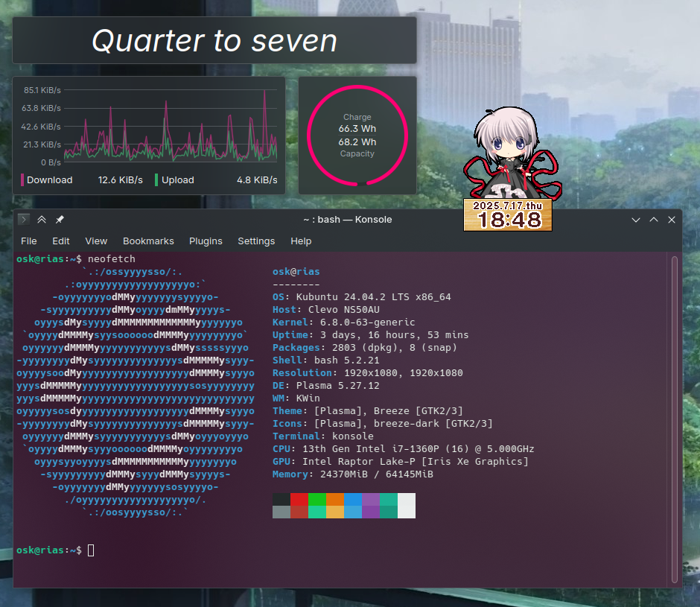Maximize the Konsole window
Viewport: 700px width, 607px height.
click(x=654, y=220)
